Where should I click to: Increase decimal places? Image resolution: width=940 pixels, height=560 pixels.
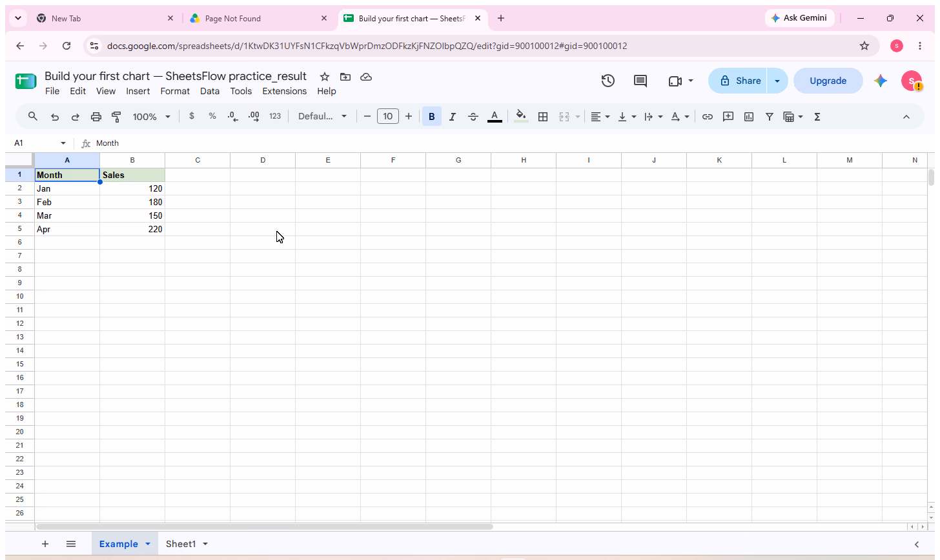point(254,117)
